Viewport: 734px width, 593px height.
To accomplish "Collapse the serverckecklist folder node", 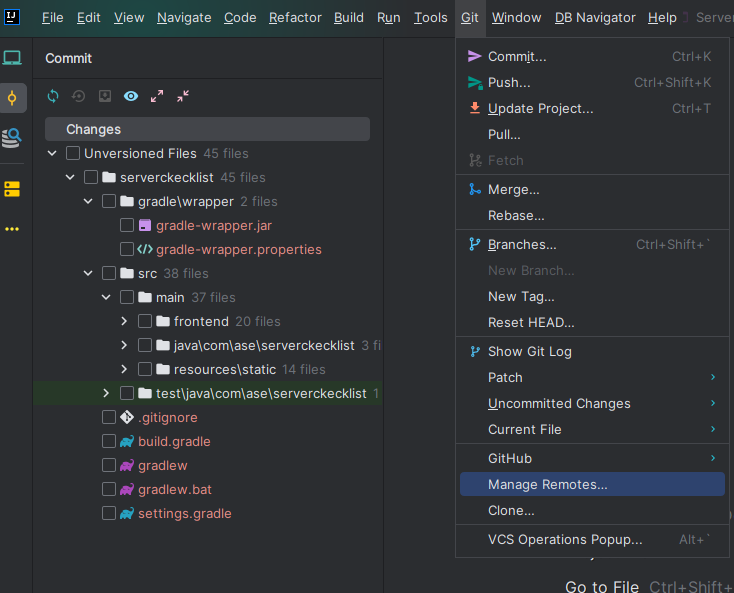I will [70, 177].
